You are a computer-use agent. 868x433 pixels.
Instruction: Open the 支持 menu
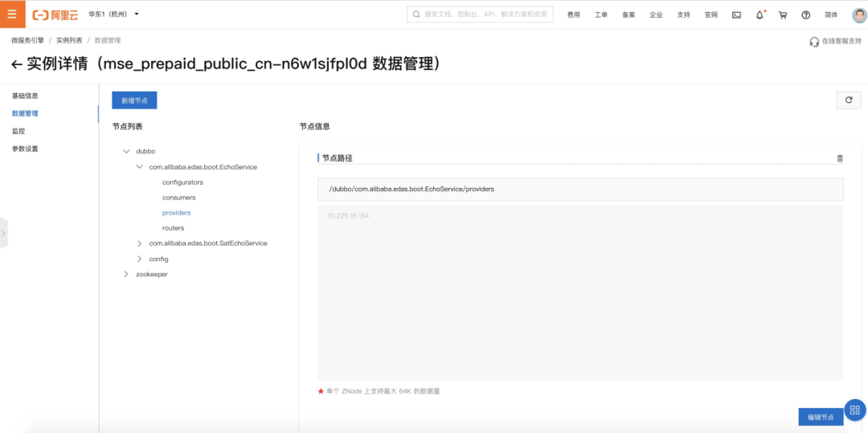(x=684, y=15)
